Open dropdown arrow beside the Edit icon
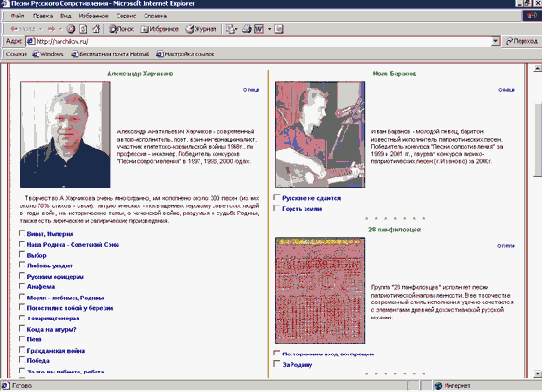The width and height of the screenshot is (542, 392). (269, 29)
